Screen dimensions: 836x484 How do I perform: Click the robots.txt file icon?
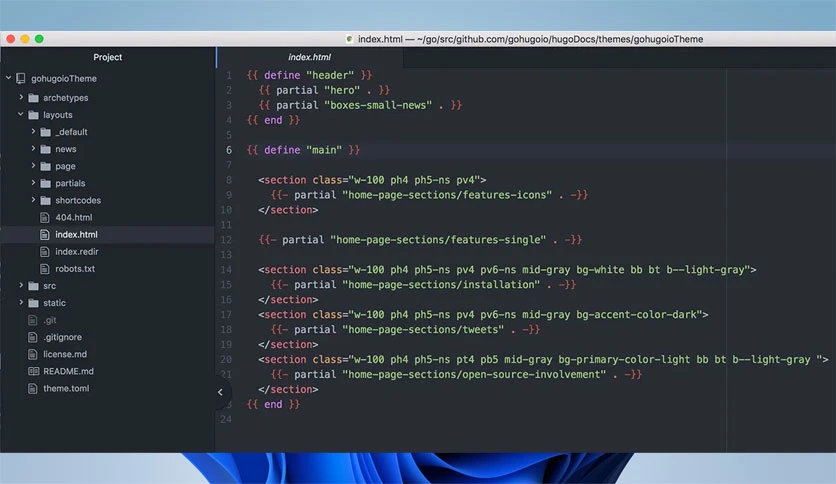[45, 269]
